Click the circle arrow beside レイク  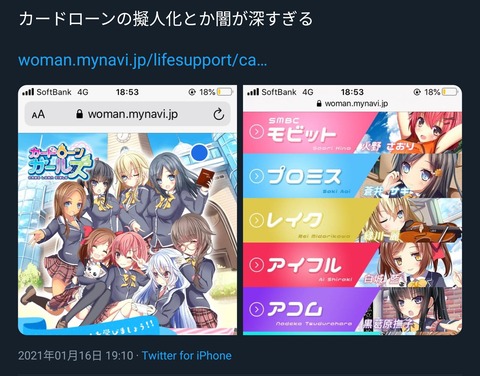click(x=256, y=220)
